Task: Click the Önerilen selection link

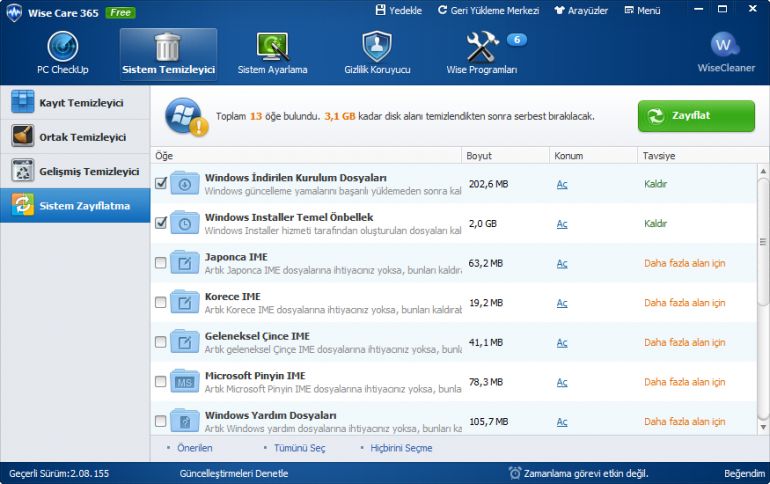Action: (195, 448)
